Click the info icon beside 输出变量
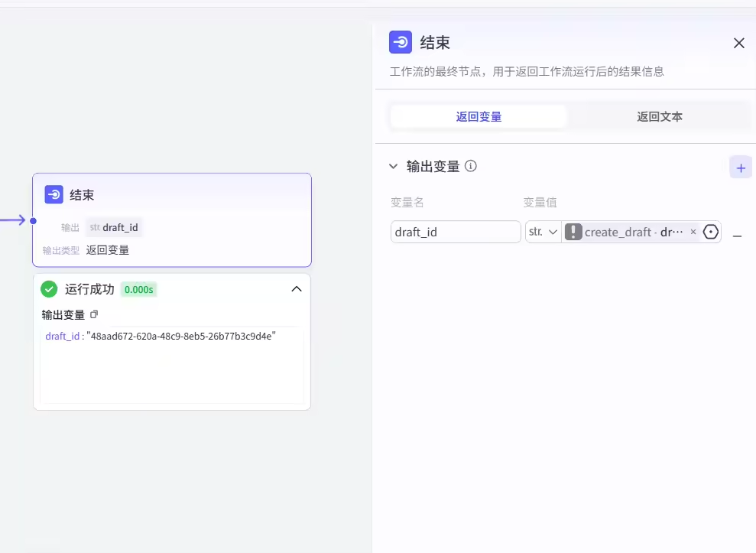This screenshot has width=756, height=553. click(471, 166)
